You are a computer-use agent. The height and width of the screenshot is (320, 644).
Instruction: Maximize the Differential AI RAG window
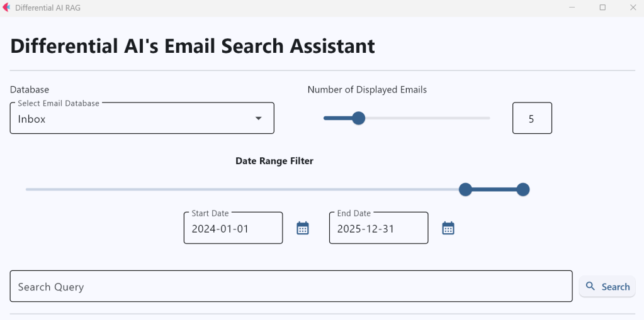[x=602, y=8]
